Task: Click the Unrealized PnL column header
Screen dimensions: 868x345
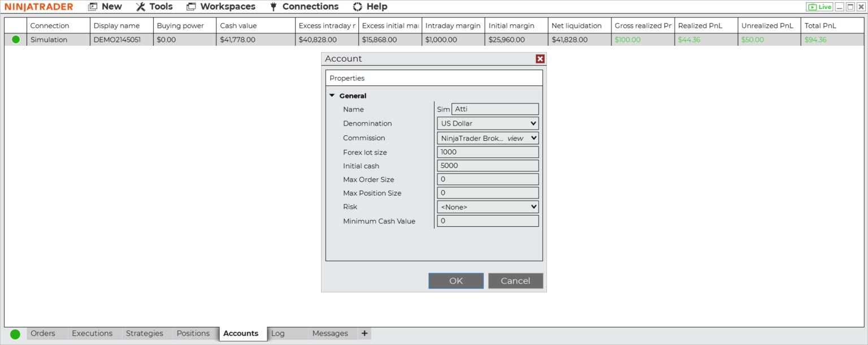Action: point(770,25)
